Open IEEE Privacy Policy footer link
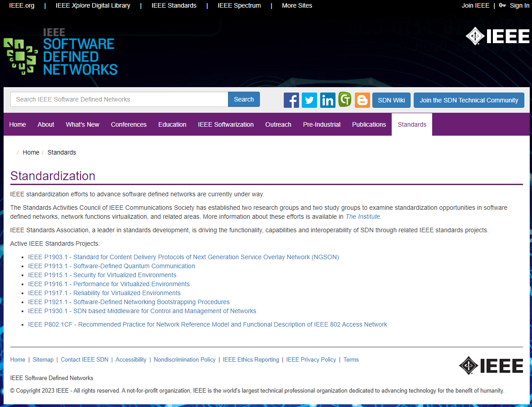The height and width of the screenshot is (407, 532). [311, 359]
